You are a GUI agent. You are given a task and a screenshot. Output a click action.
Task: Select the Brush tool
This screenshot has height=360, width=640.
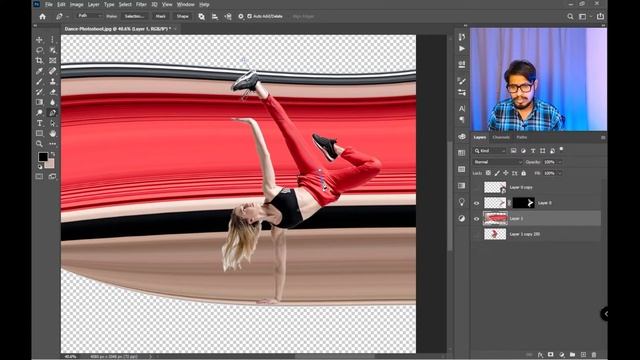point(39,81)
